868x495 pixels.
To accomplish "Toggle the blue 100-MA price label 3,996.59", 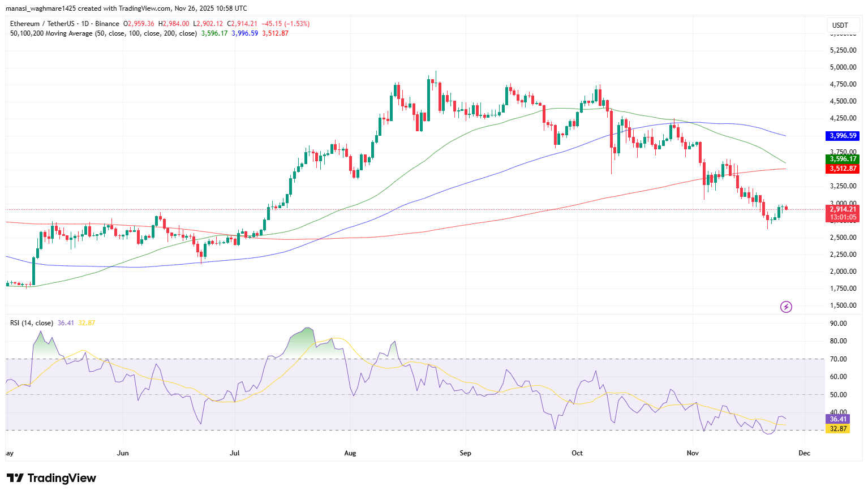I will pos(843,136).
